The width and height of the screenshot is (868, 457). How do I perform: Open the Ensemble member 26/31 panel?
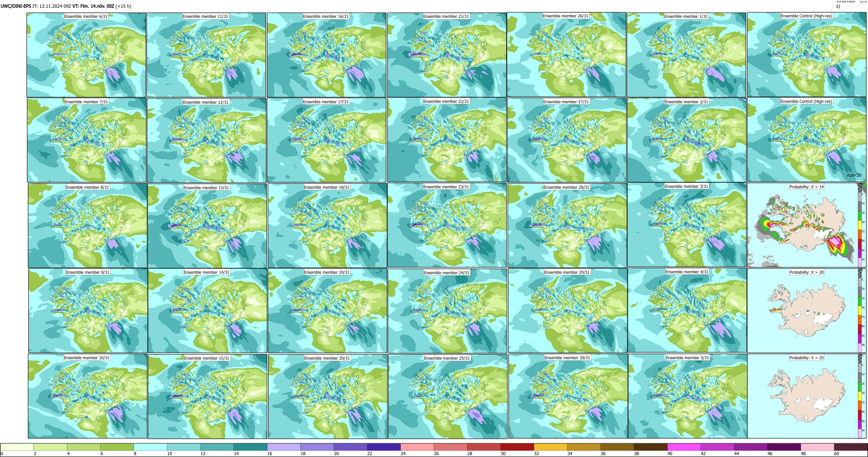(566, 54)
